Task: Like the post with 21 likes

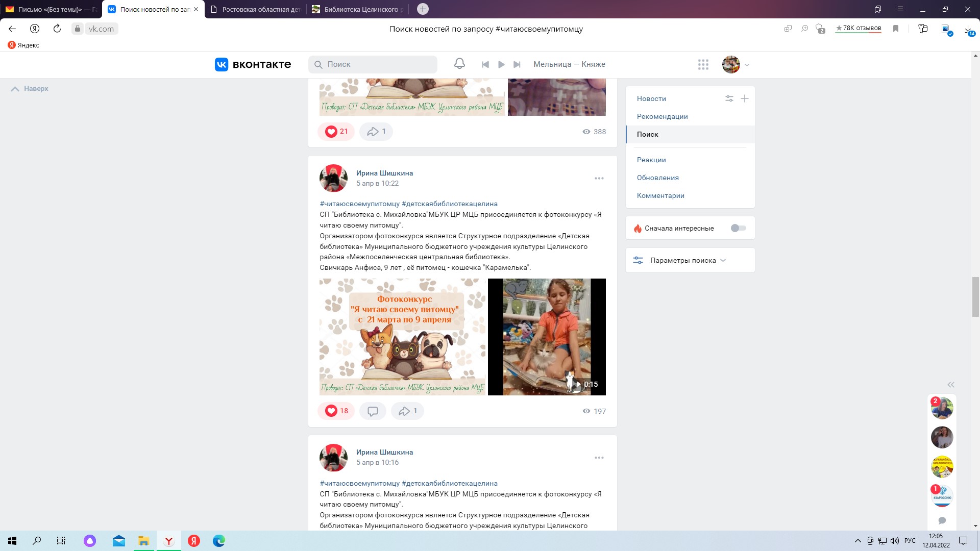Action: (336, 131)
